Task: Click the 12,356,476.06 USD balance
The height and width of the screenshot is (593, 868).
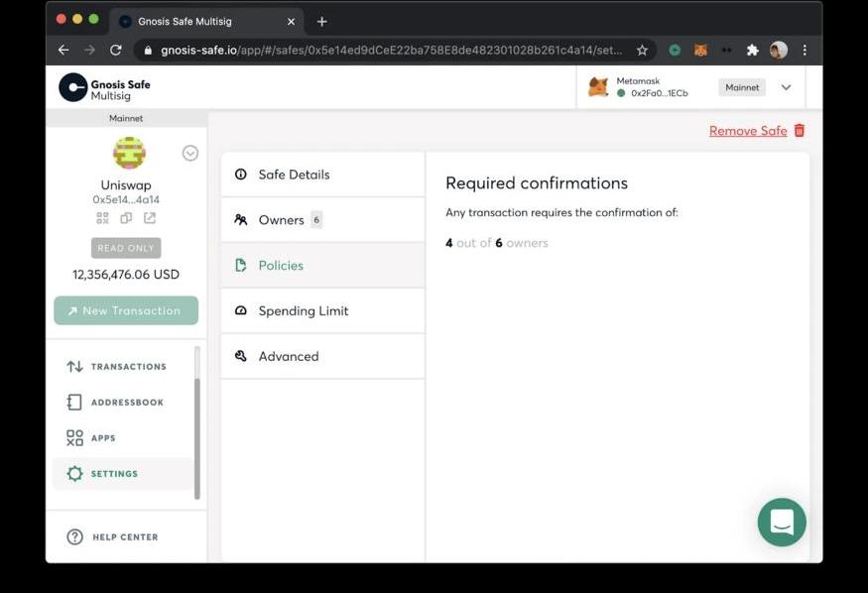Action: click(x=126, y=275)
